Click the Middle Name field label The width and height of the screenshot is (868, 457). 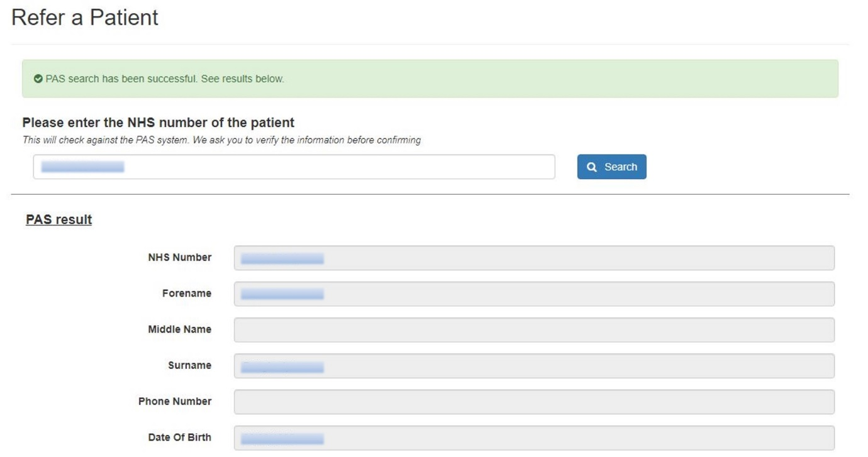coord(180,329)
